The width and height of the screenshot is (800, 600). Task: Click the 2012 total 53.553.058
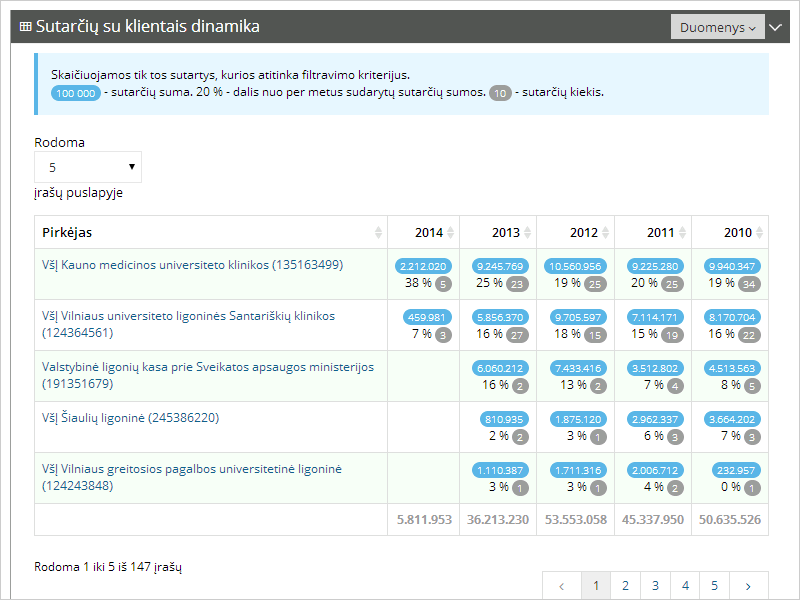[x=576, y=520]
